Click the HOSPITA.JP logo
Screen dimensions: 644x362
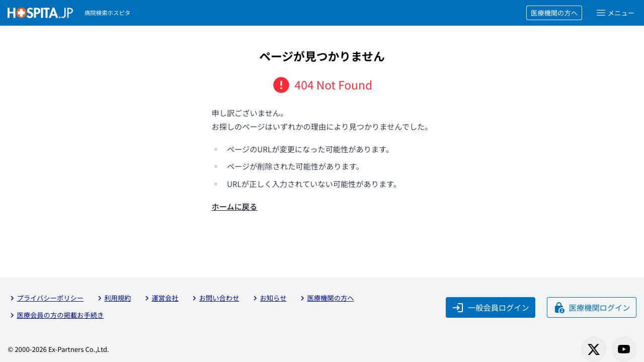(x=40, y=13)
